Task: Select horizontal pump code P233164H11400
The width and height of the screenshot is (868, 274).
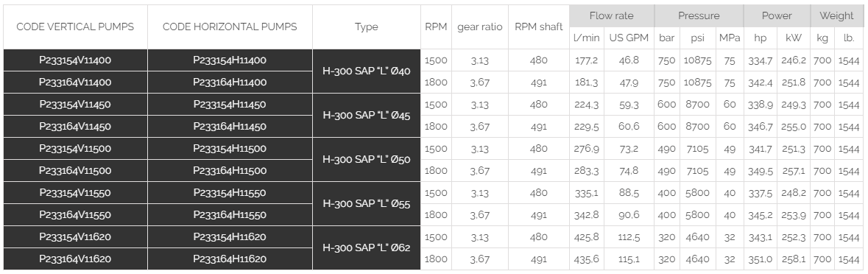Action: pyautogui.click(x=230, y=82)
